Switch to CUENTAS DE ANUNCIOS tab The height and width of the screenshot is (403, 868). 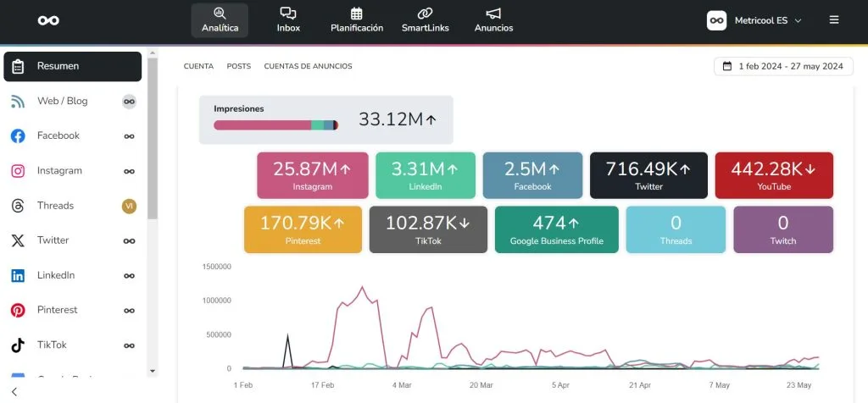click(308, 66)
